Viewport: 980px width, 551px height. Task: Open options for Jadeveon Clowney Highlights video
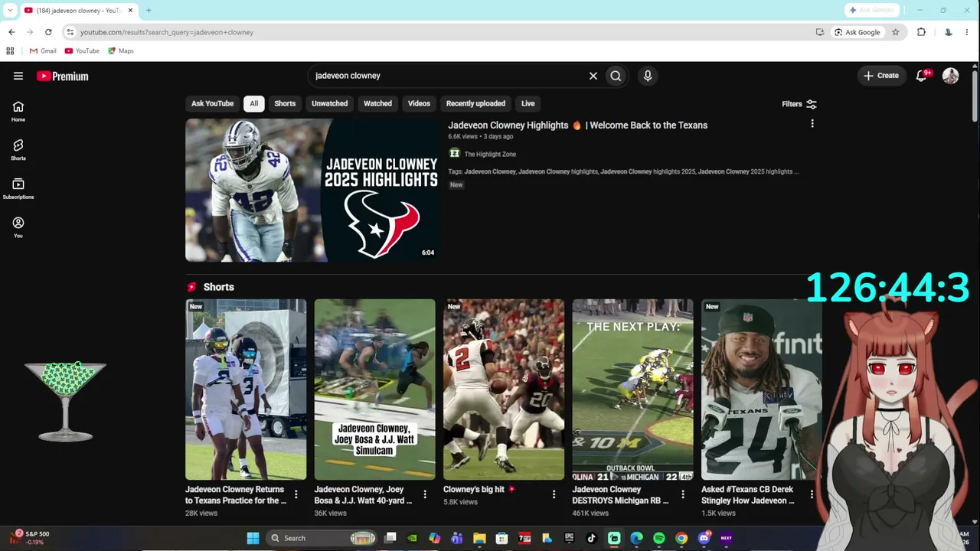pyautogui.click(x=812, y=124)
